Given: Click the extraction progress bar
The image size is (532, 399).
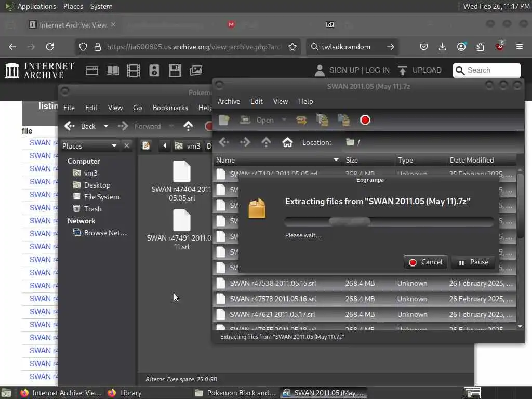Looking at the screenshot, I should click(389, 221).
